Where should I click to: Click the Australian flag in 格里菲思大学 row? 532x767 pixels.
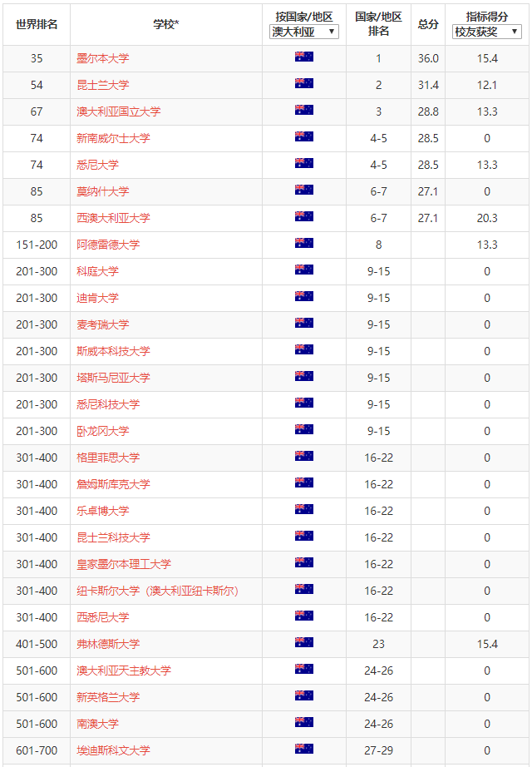[x=304, y=456]
